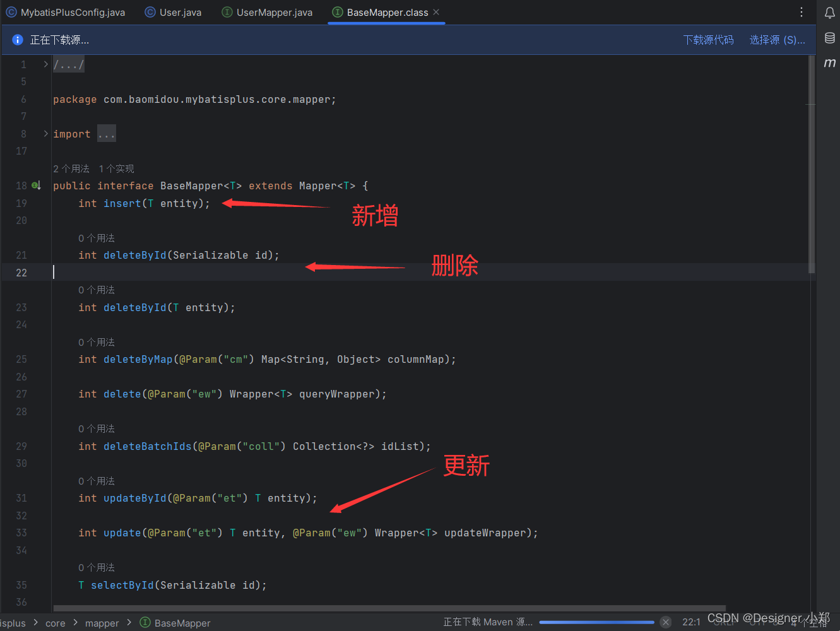Click line number 27 in the gutter
Image resolution: width=840 pixels, height=631 pixels.
tap(21, 394)
